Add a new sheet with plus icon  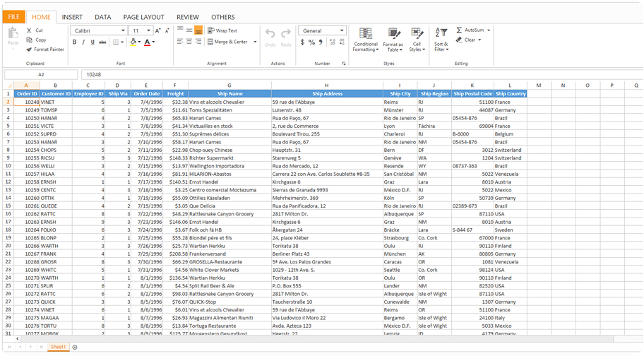[75, 347]
